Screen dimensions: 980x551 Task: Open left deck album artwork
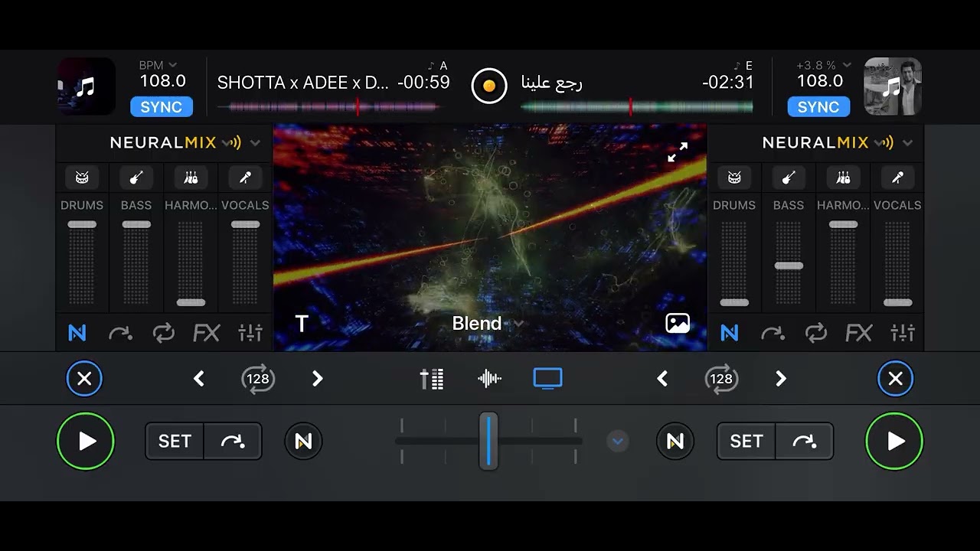(x=87, y=86)
